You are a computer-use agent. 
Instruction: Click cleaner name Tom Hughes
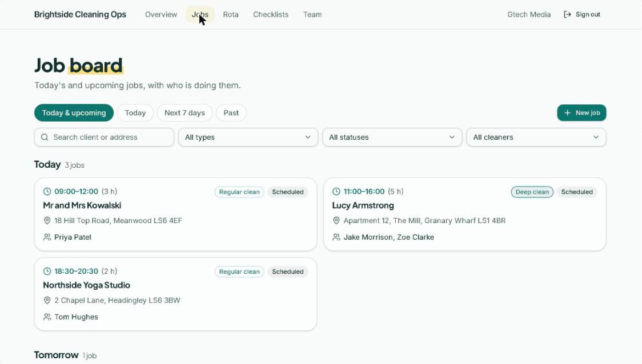76,317
